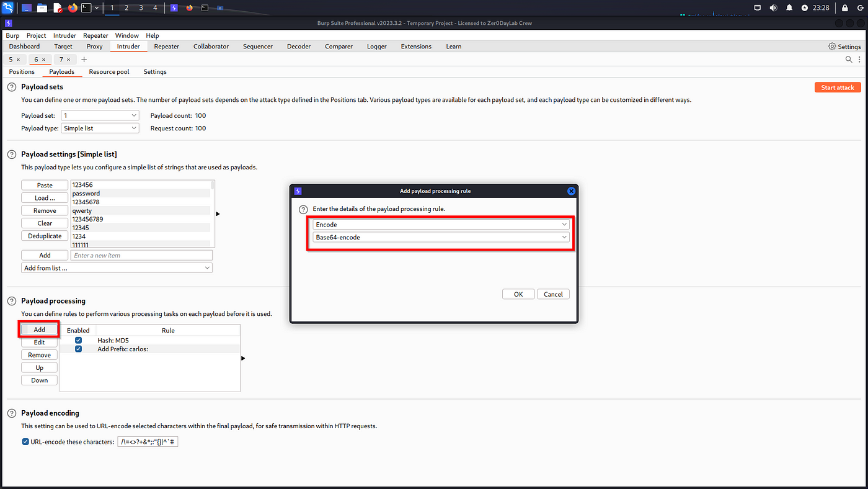
Task: Close Intruder tab 6
Action: [x=43, y=60]
